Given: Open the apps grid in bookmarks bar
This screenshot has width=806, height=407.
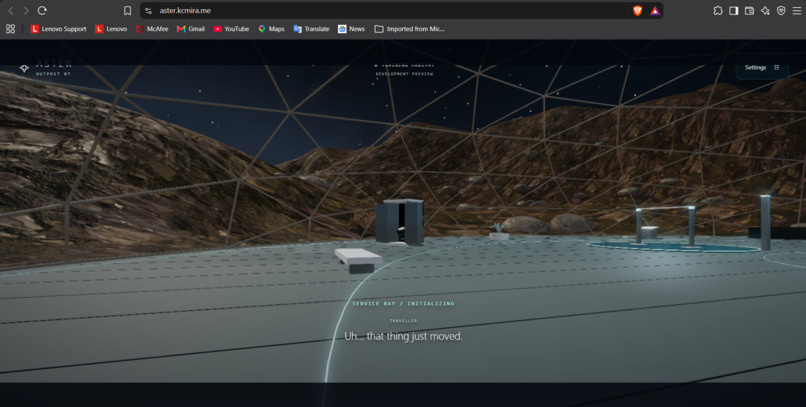Looking at the screenshot, I should (x=10, y=29).
